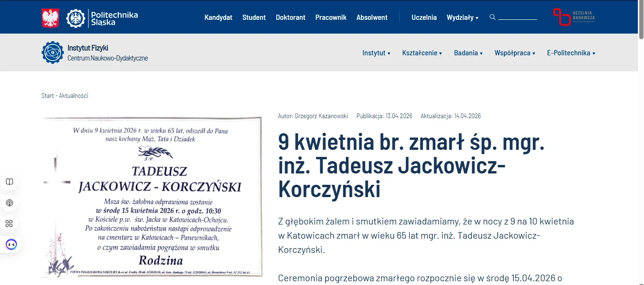Open the Student menu item

[254, 17]
